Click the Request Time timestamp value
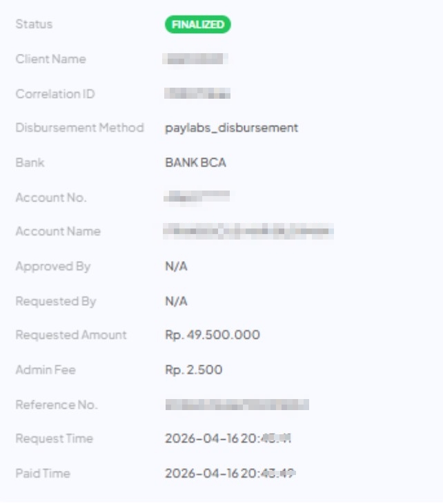 228,438
